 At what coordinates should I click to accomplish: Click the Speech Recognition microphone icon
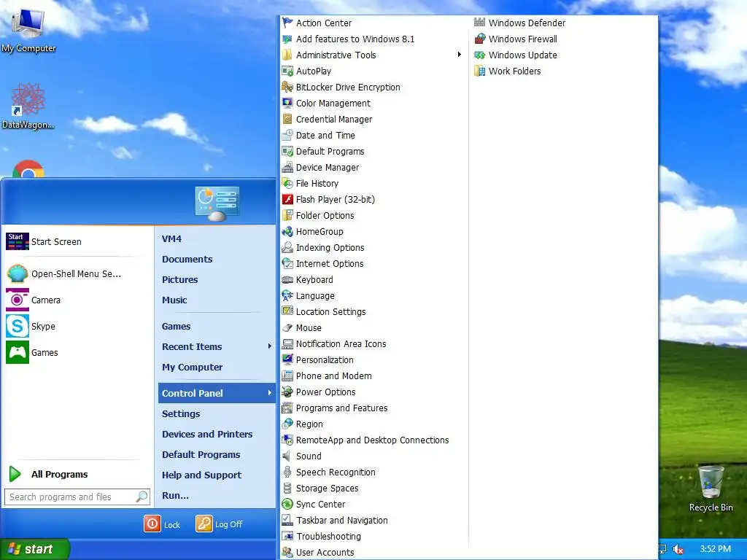[x=287, y=472]
